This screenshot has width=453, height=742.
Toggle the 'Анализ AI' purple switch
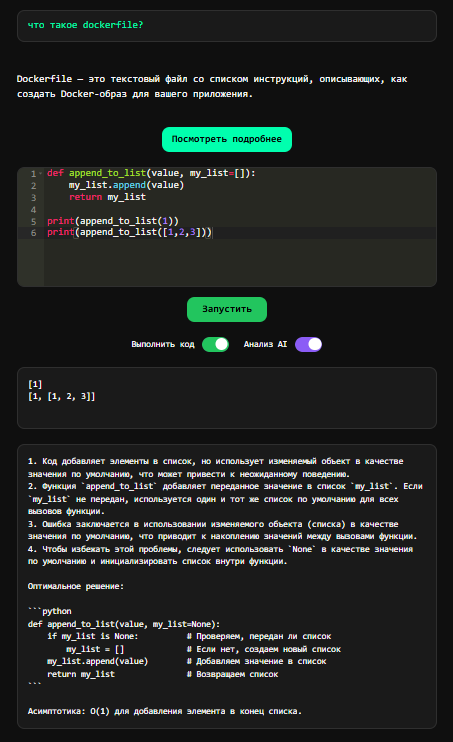[x=308, y=344]
